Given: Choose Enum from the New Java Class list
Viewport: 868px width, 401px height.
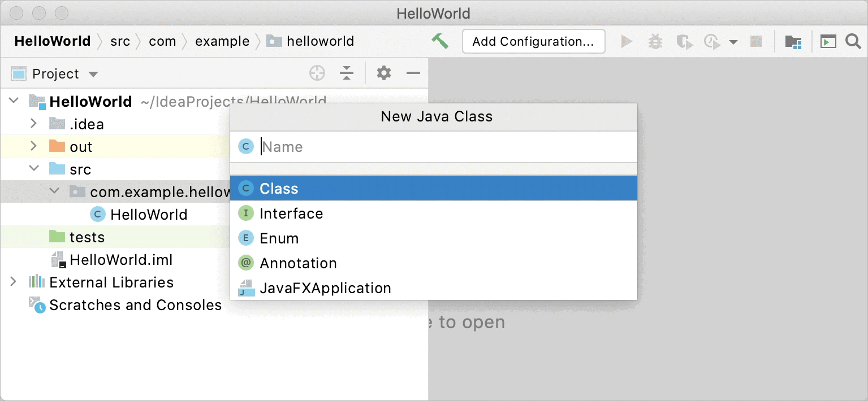Looking at the screenshot, I should pyautogui.click(x=279, y=238).
